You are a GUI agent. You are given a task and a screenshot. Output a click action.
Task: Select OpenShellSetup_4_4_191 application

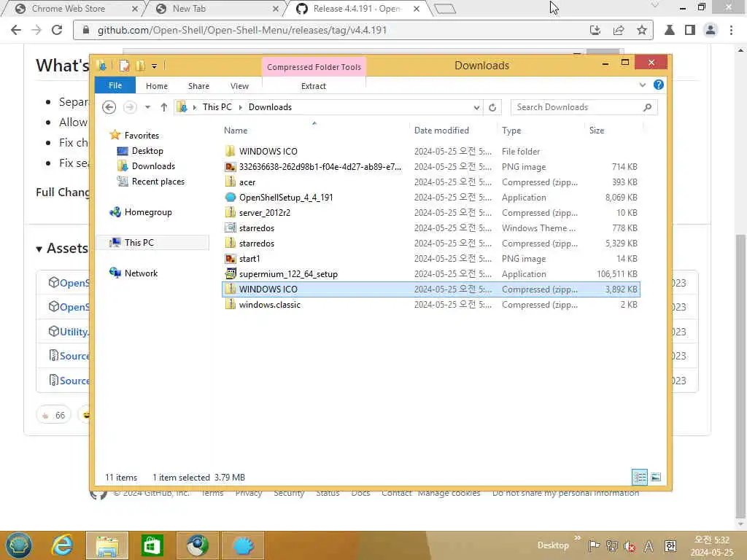[430, 197]
